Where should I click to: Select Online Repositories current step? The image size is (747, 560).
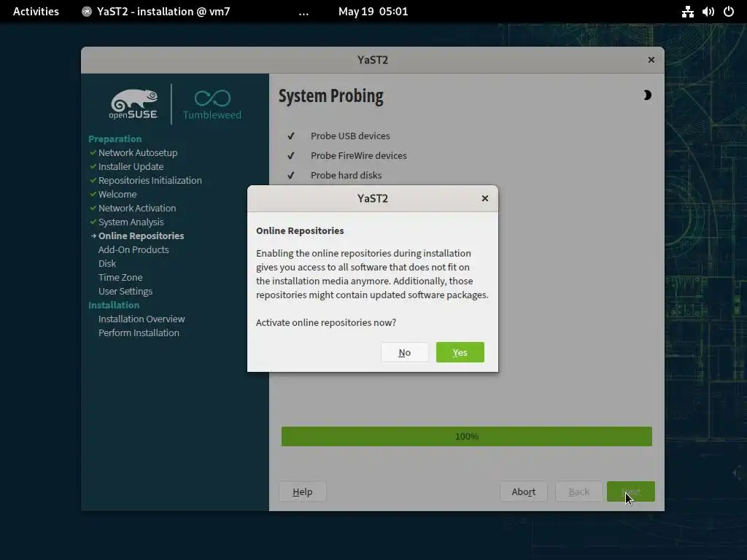(141, 236)
